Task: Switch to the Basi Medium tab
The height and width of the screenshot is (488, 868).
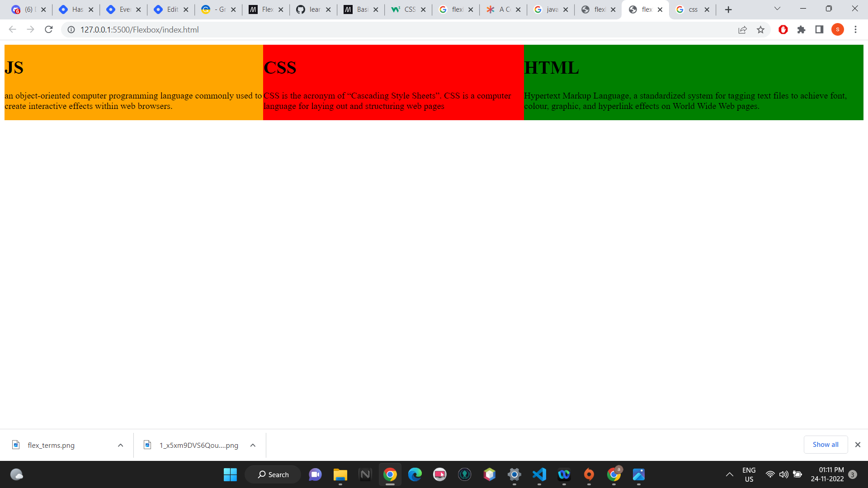Action: 360,9
